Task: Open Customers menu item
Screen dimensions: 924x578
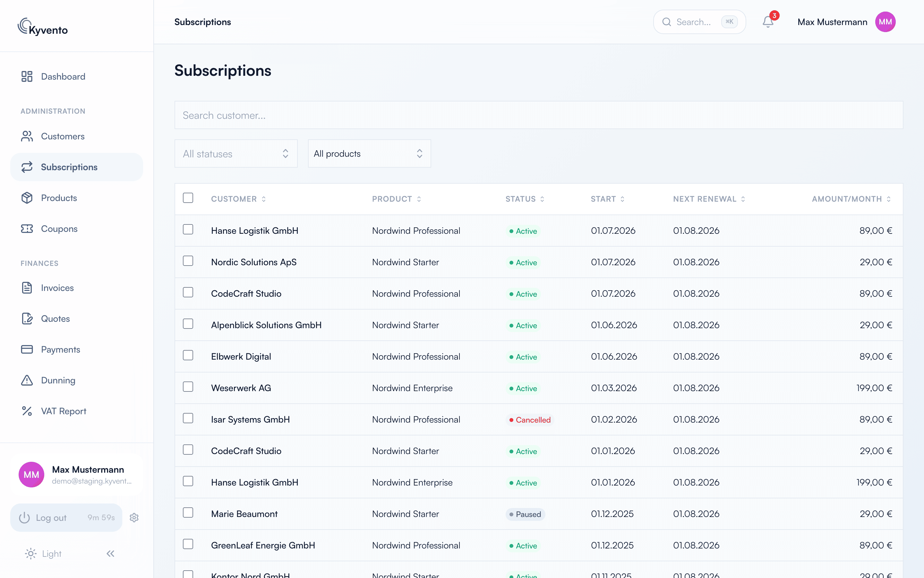Action: click(77, 136)
